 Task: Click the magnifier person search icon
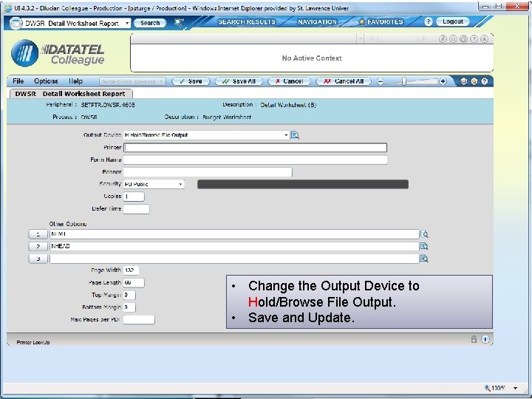coord(179,23)
